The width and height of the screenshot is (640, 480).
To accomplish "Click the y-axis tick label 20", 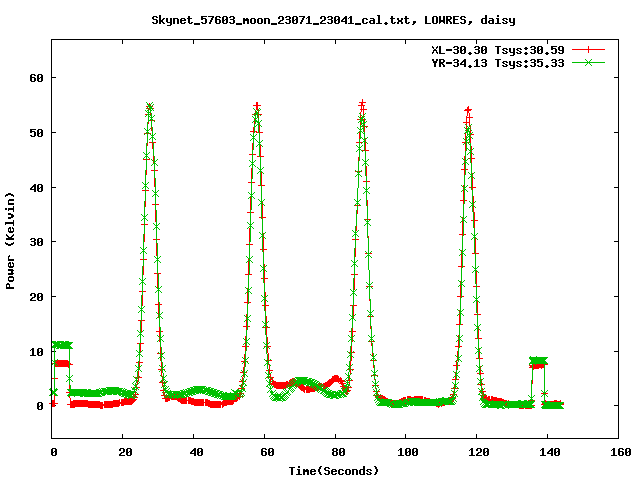I will 36,297.
